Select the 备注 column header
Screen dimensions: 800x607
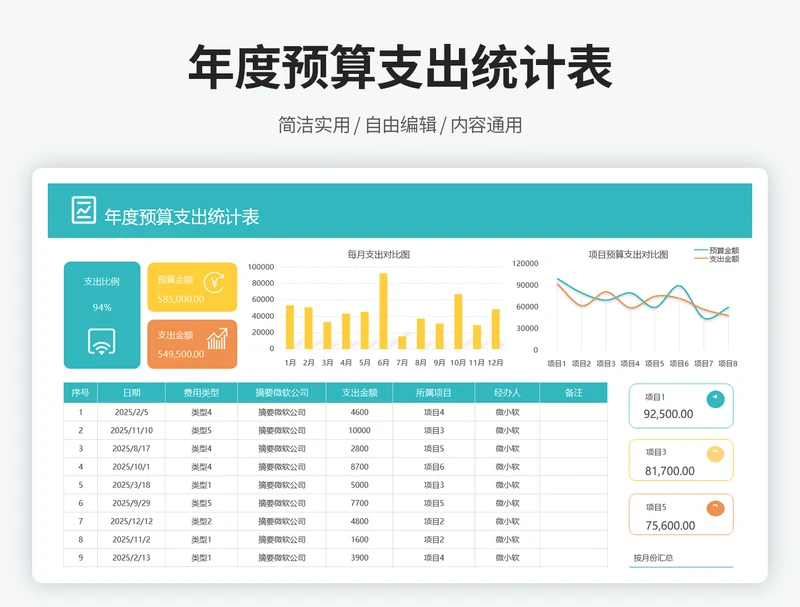tap(573, 393)
